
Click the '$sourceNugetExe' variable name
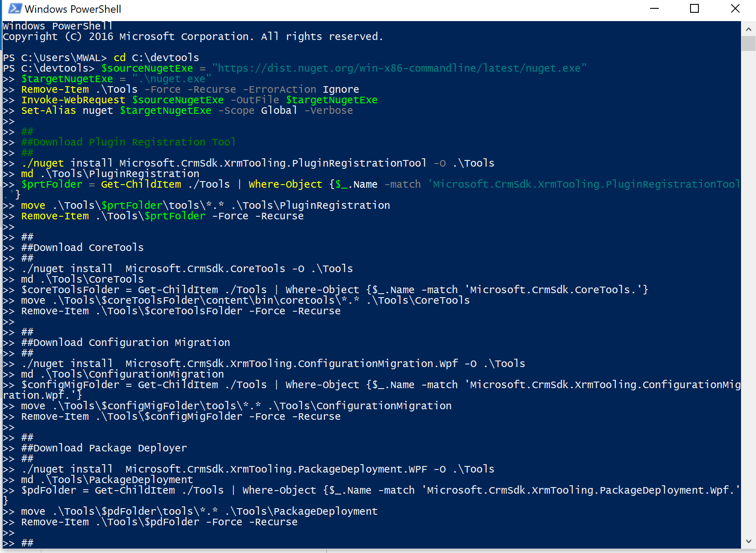148,68
